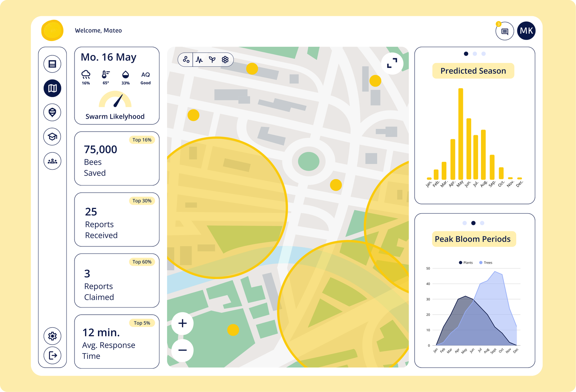Viewport: 576px width, 392px height.
Task: Open the swarm location pins panel
Action: point(52,112)
